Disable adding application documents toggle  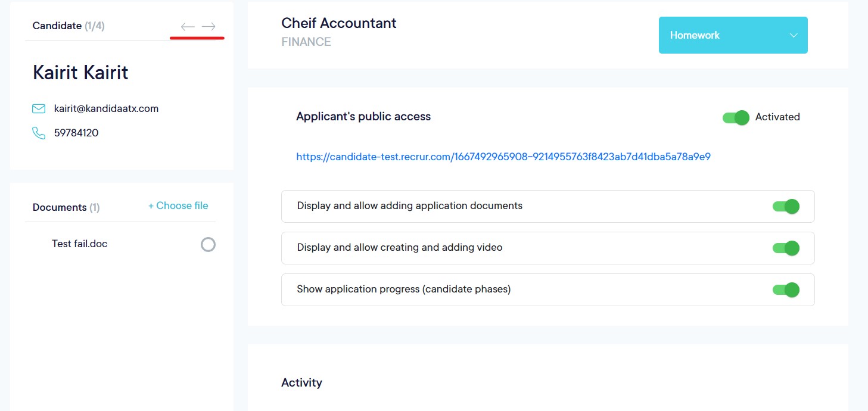coord(786,207)
